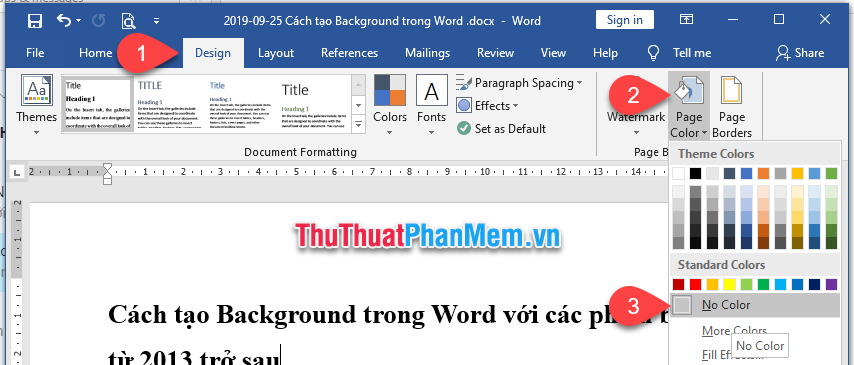Open Paragraph Spacing dropdown
Viewport: 854px width, 365px height.
(x=519, y=83)
